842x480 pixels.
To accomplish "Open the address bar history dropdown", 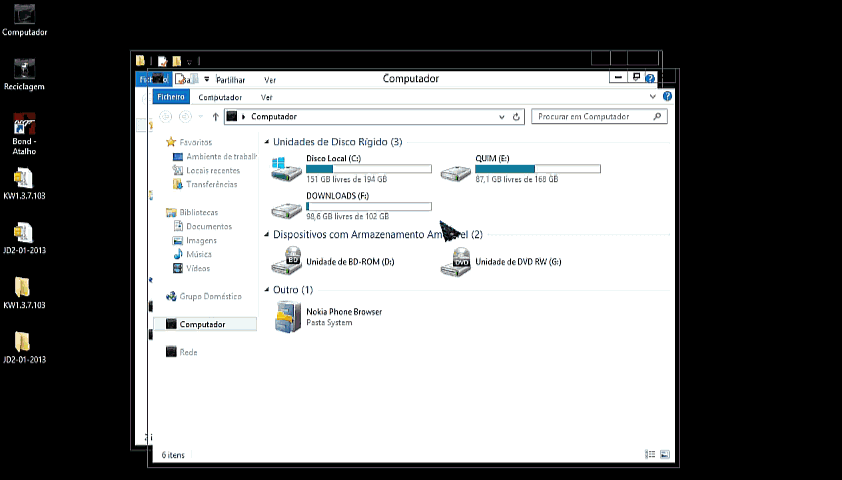I will point(502,117).
